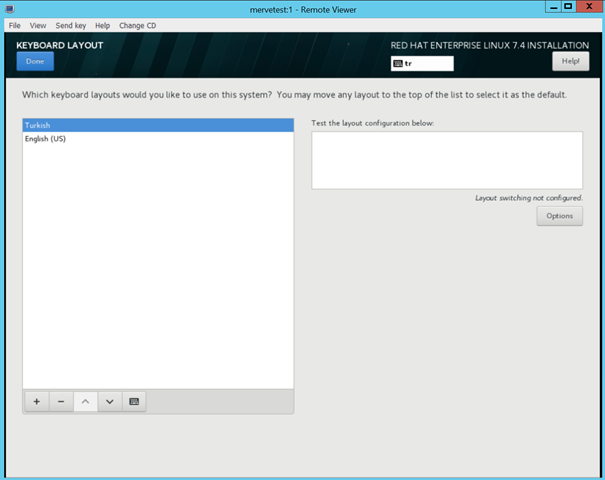Image resolution: width=605 pixels, height=480 pixels.
Task: Click the plus icon to add layout
Action: (37, 401)
